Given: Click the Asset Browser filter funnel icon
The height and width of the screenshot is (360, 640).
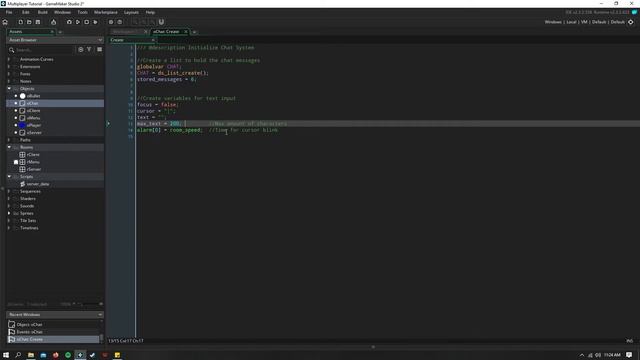Looking at the screenshot, I should (89, 49).
